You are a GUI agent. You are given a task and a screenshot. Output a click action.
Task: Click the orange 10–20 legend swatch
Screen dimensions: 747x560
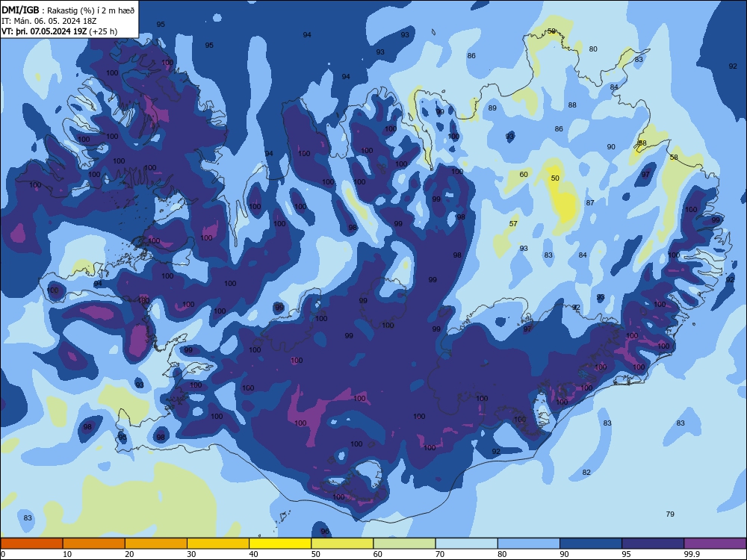click(94, 544)
